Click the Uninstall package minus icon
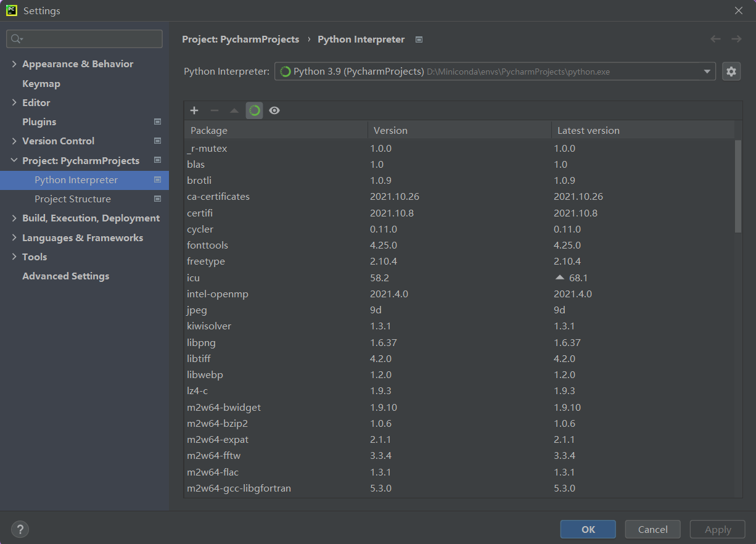 tap(214, 110)
